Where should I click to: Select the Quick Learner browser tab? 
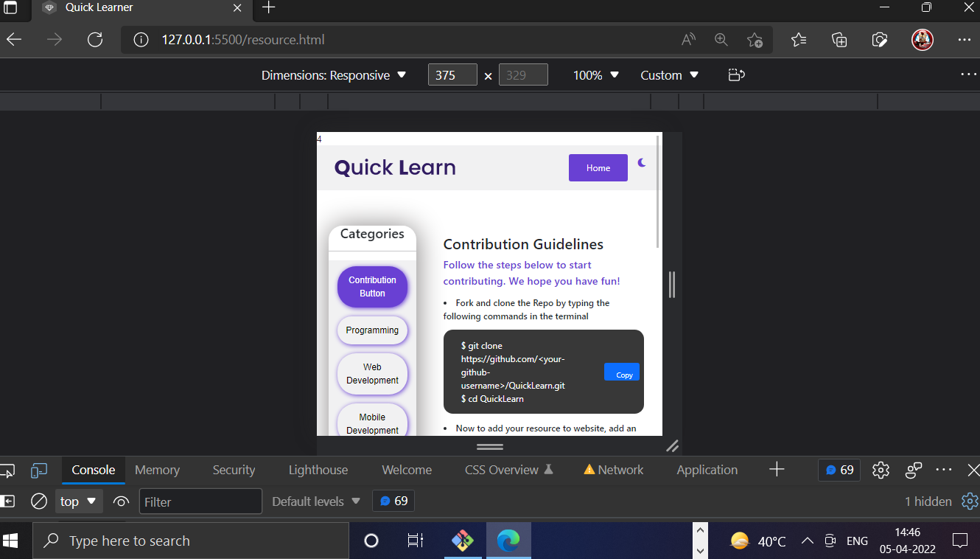coord(141,8)
